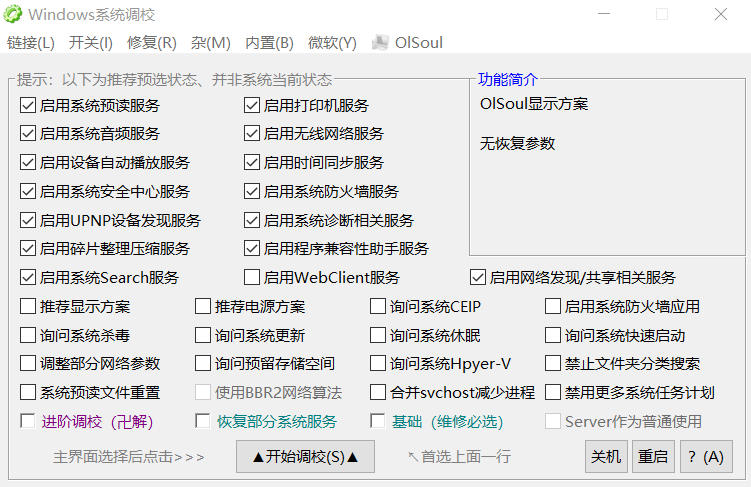Uncheck 启用系统Search服务

coord(28,277)
